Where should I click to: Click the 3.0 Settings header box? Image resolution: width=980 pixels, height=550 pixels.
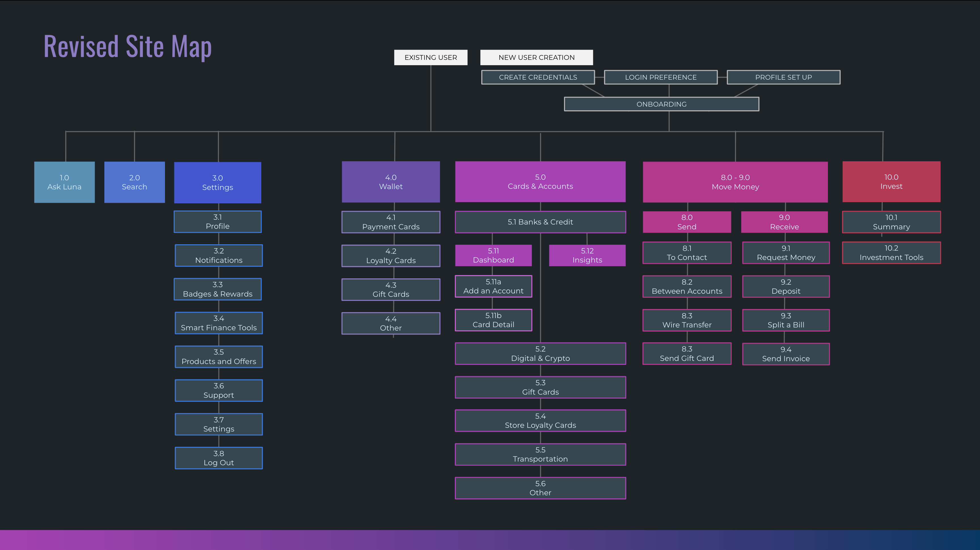(x=217, y=183)
